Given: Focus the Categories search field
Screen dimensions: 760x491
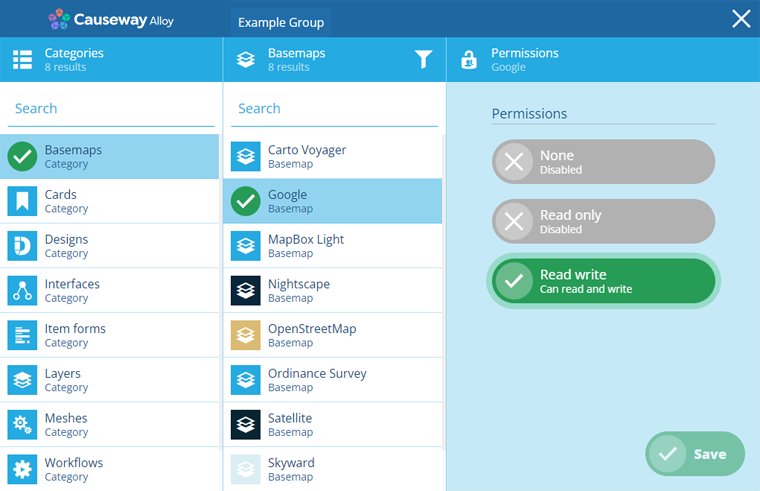Looking at the screenshot, I should tap(111, 109).
